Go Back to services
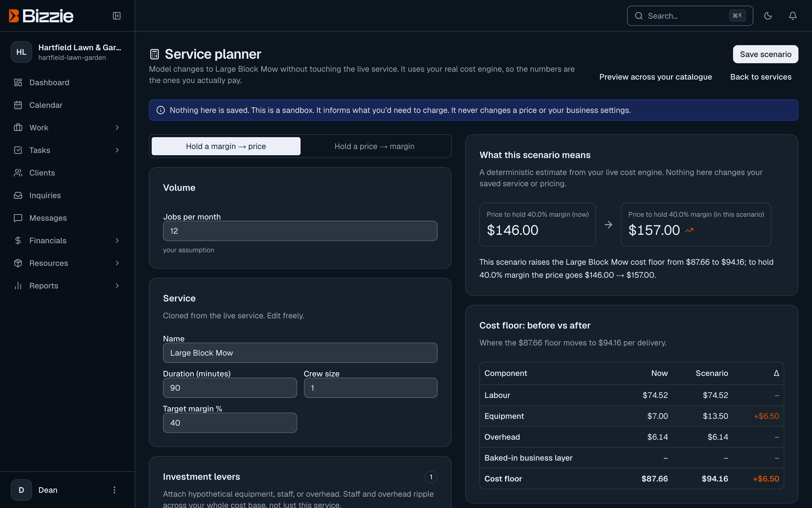The width and height of the screenshot is (812, 508). tap(761, 77)
